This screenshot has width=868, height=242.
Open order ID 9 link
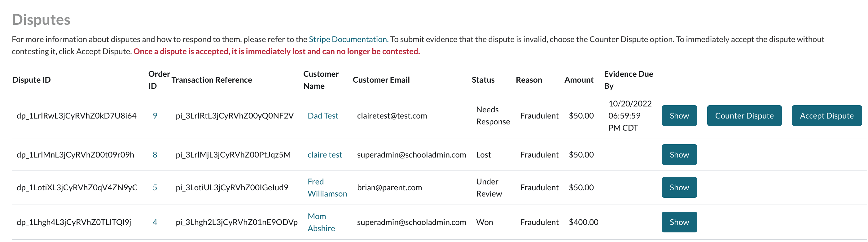(155, 116)
